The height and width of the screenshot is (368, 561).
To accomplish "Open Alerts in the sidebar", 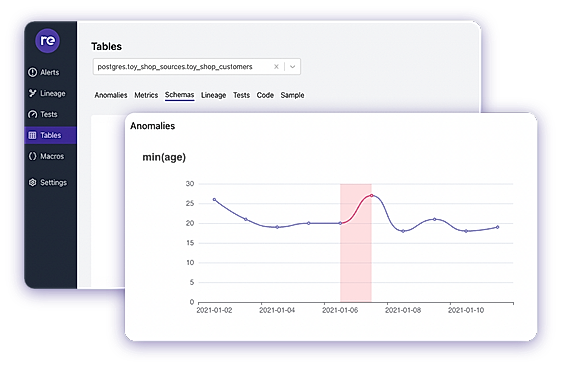I will pyautogui.click(x=50, y=72).
